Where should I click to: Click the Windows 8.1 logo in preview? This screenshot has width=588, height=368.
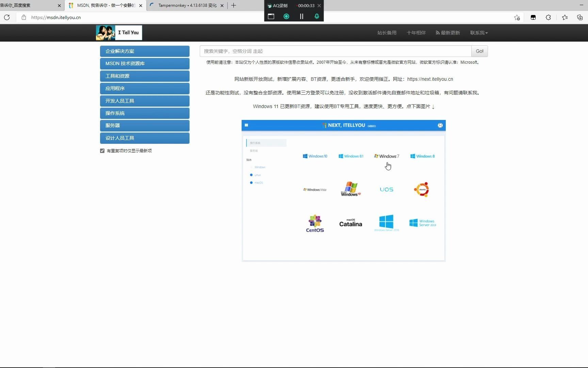pos(351,156)
